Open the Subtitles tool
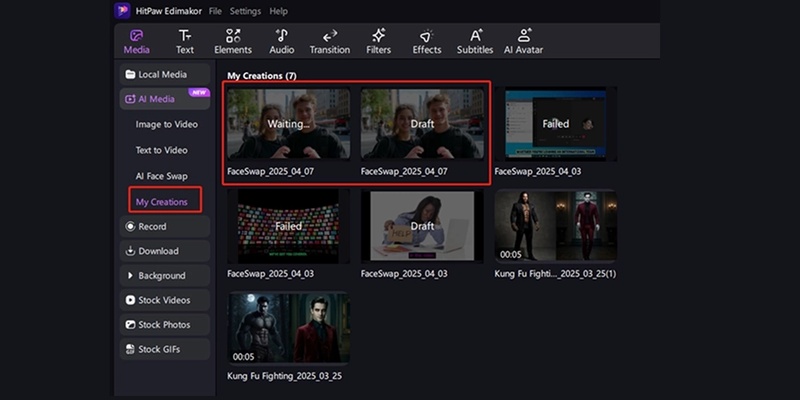 click(475, 41)
